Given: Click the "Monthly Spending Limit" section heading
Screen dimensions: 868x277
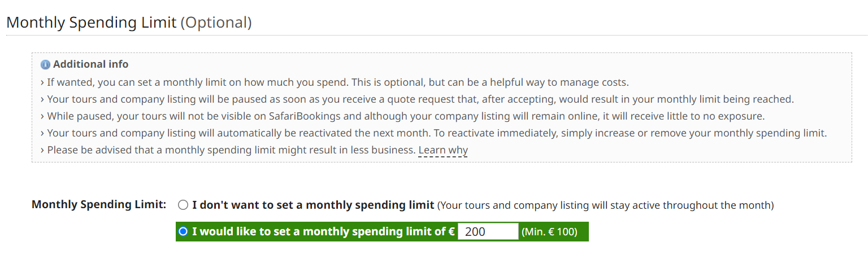Looking at the screenshot, I should click(x=92, y=23).
